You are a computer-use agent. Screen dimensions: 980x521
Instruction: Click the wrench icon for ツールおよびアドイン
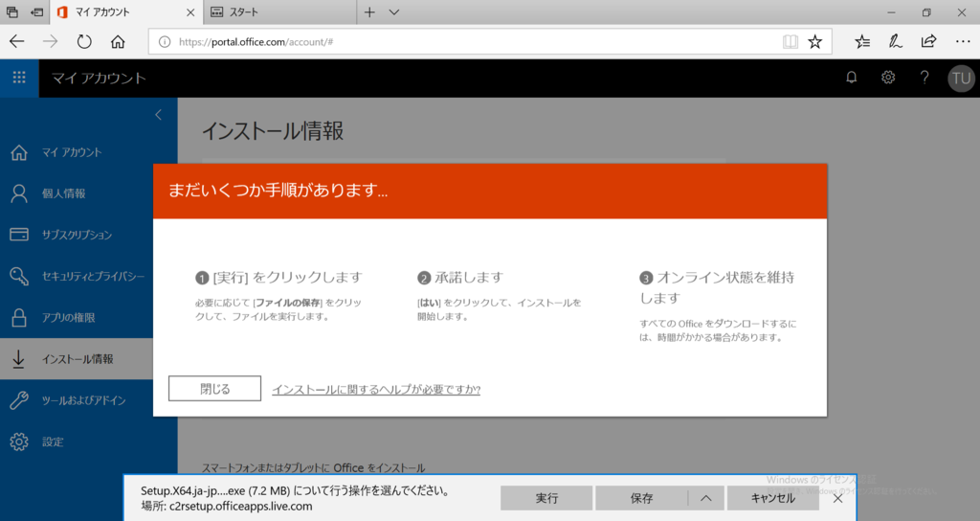point(19,400)
